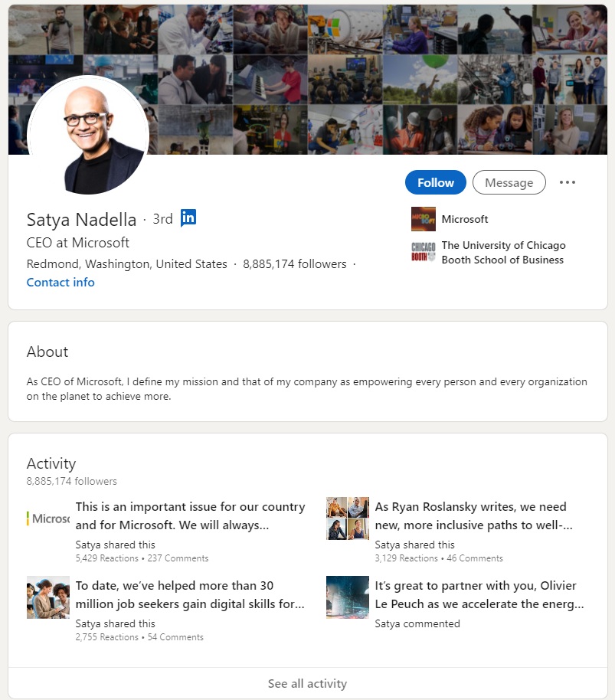Send a message via Message button
This screenshot has width=615, height=700.
point(509,182)
